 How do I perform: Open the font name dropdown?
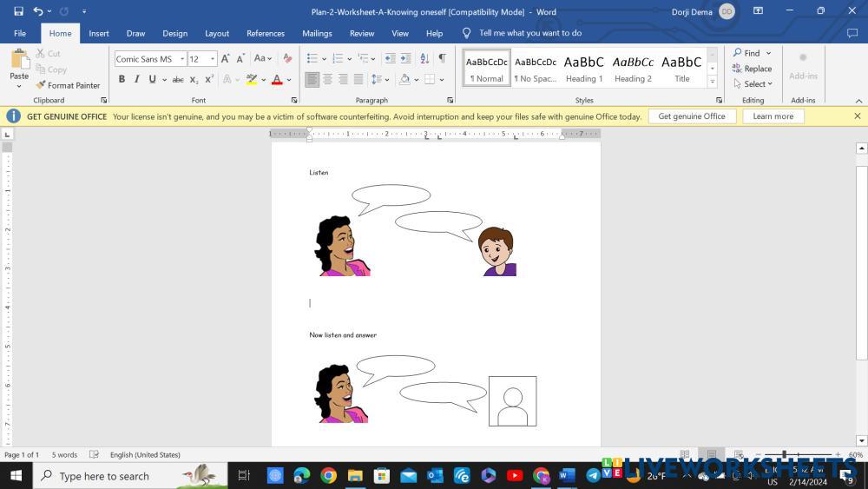(x=182, y=59)
